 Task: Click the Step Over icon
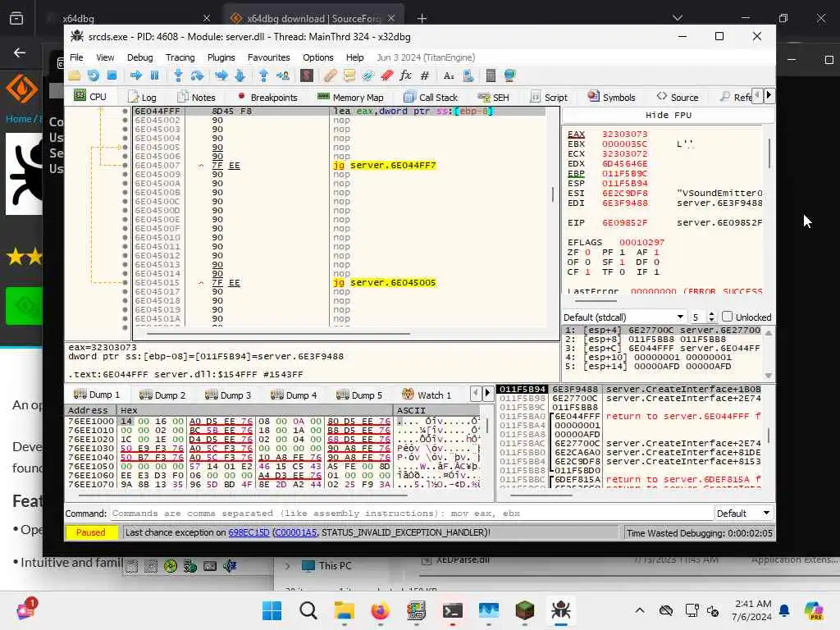click(x=197, y=76)
